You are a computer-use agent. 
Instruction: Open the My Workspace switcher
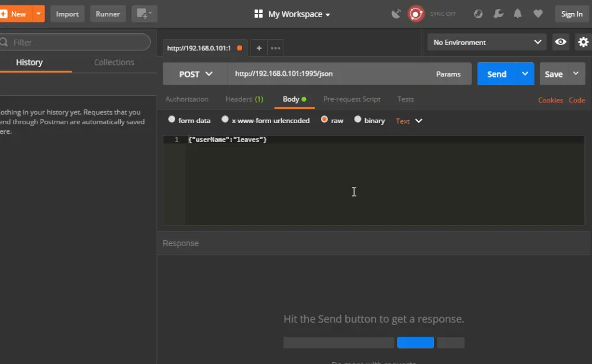292,14
